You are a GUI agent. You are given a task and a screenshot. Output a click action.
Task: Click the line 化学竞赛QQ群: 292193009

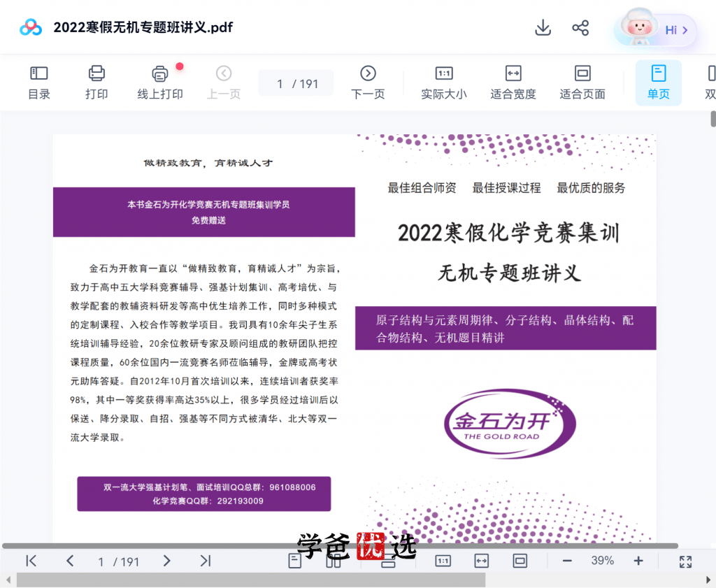click(x=208, y=501)
